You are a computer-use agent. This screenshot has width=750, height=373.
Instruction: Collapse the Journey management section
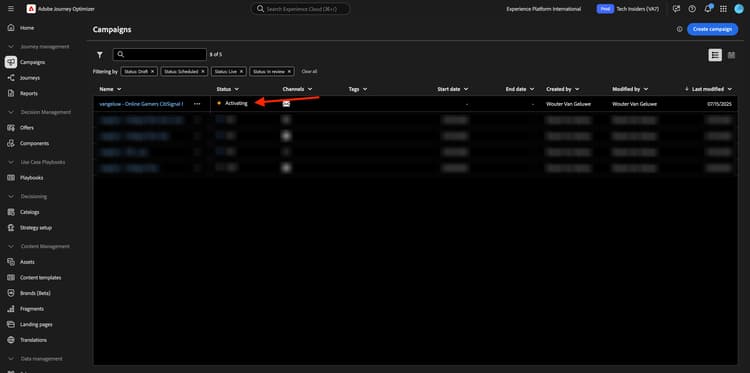11,47
